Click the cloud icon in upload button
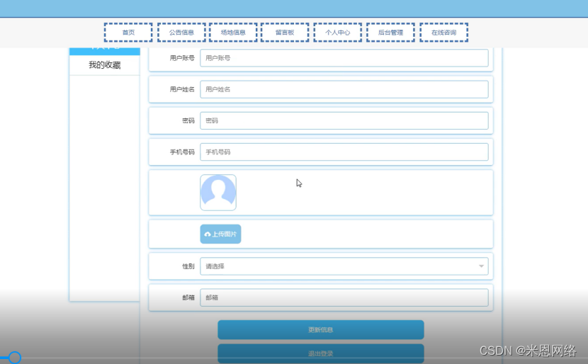 click(208, 234)
